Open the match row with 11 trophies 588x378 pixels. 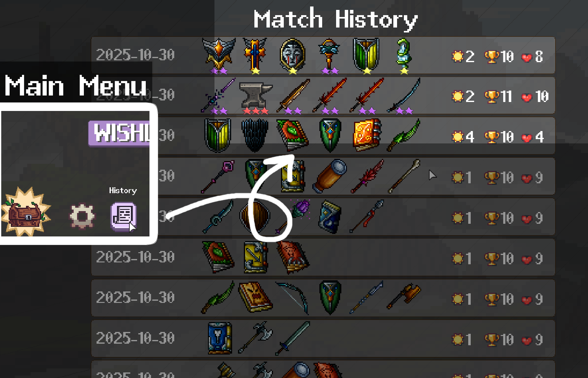(x=323, y=96)
